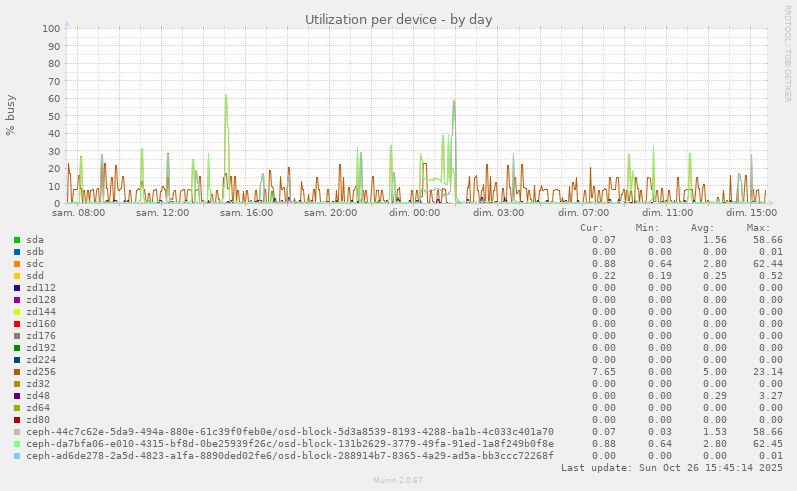Click the red zd160 legend color square
This screenshot has width=797, height=491.
point(17,324)
